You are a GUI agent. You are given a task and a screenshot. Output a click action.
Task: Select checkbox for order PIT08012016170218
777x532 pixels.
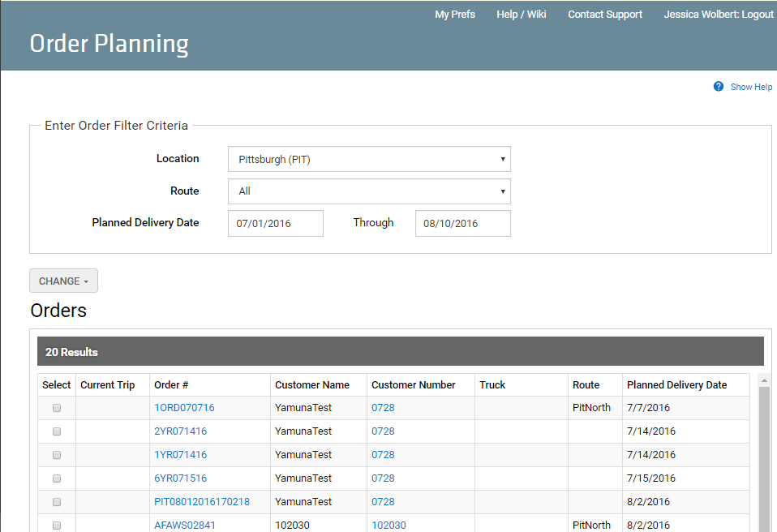pos(57,502)
